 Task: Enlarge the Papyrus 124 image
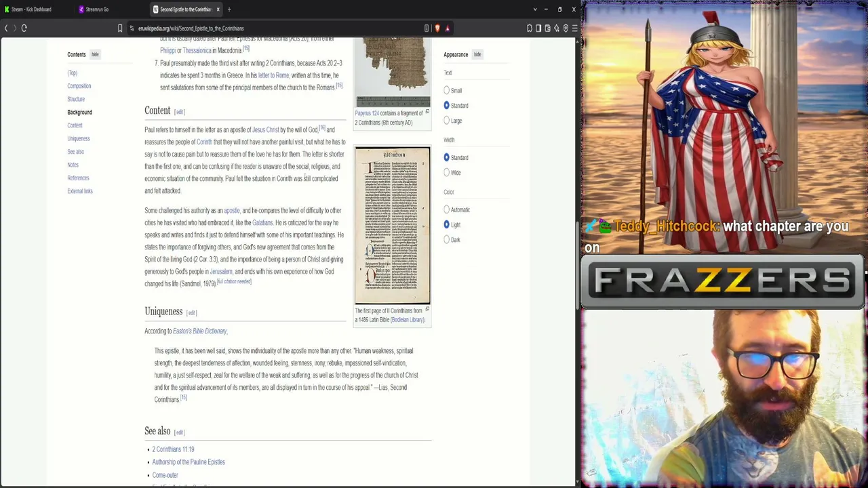[x=427, y=112]
